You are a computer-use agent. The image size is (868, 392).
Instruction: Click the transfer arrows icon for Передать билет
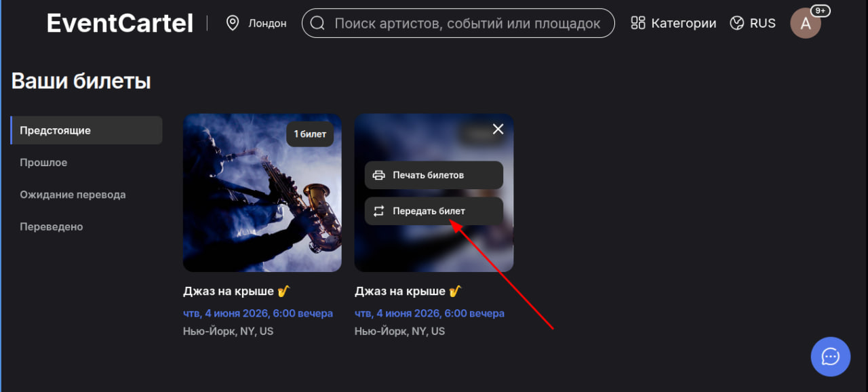tap(379, 211)
